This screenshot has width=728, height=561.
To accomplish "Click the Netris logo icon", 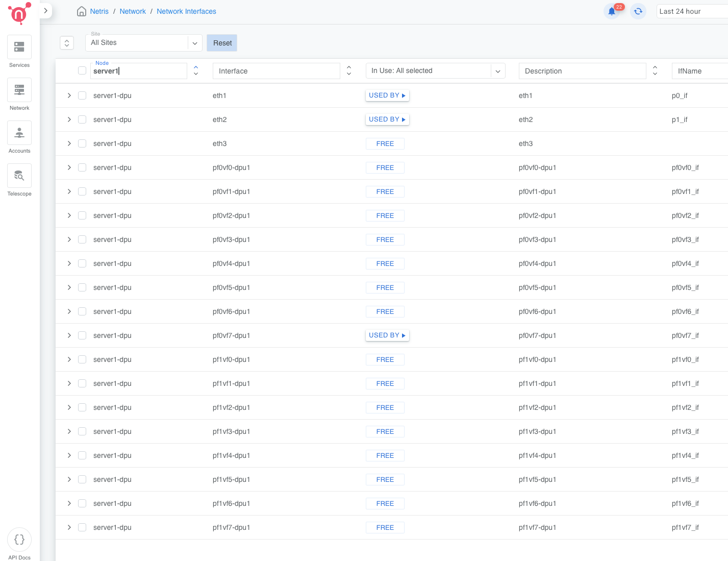I will point(19,13).
